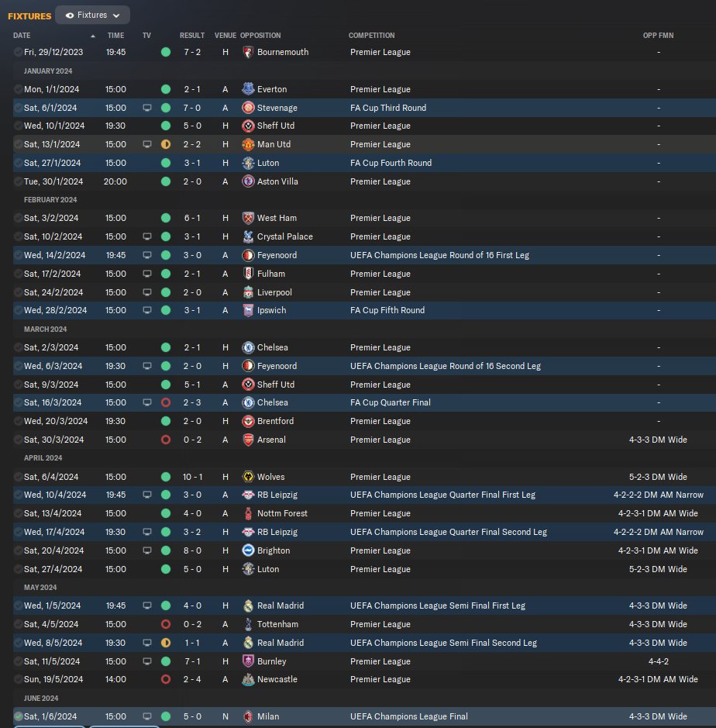
Task: Click the Ipswich club badge
Action: 248,310
